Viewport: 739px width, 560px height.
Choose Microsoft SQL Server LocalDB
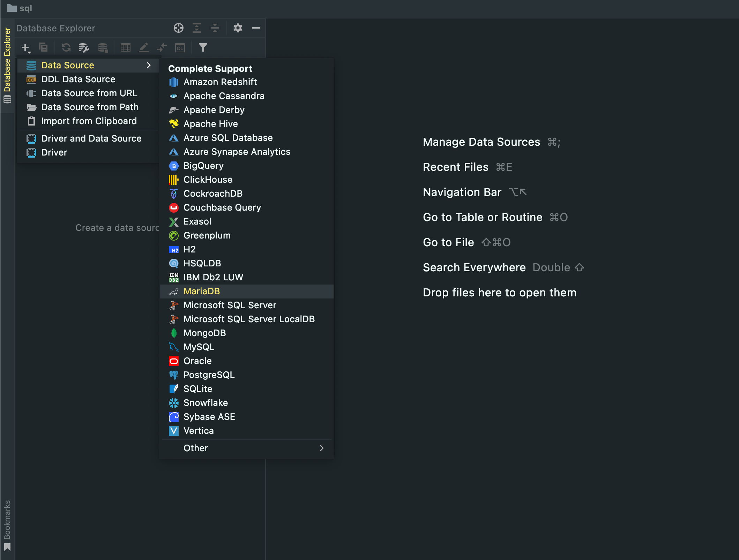tap(246, 319)
